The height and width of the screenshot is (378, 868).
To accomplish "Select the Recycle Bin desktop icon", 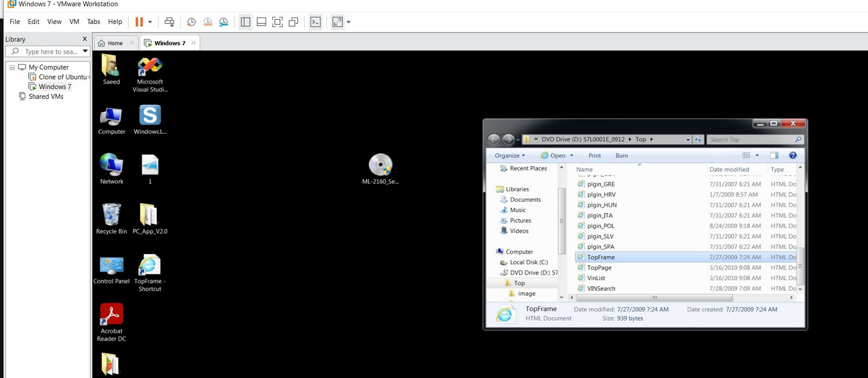I will tap(111, 219).
